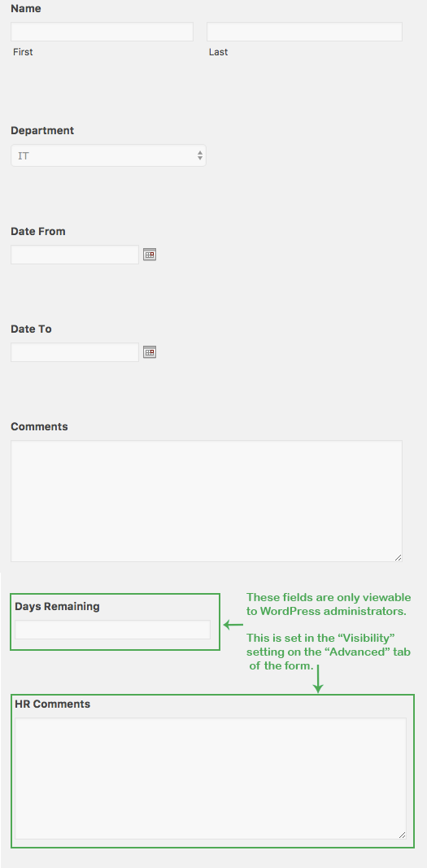
Task: Click into the Date To text field
Action: pos(75,352)
